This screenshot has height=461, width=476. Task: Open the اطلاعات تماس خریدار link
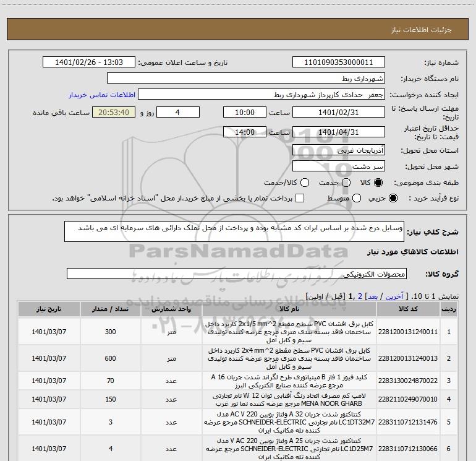[102, 95]
